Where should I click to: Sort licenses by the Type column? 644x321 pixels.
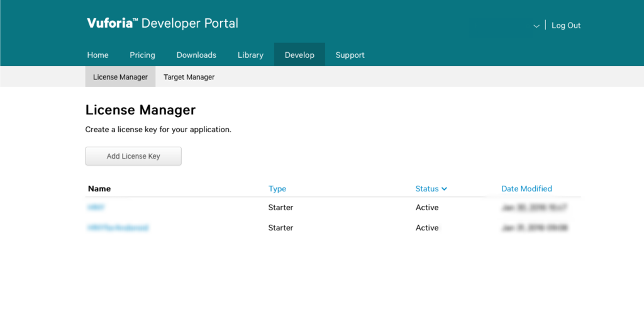tap(277, 189)
